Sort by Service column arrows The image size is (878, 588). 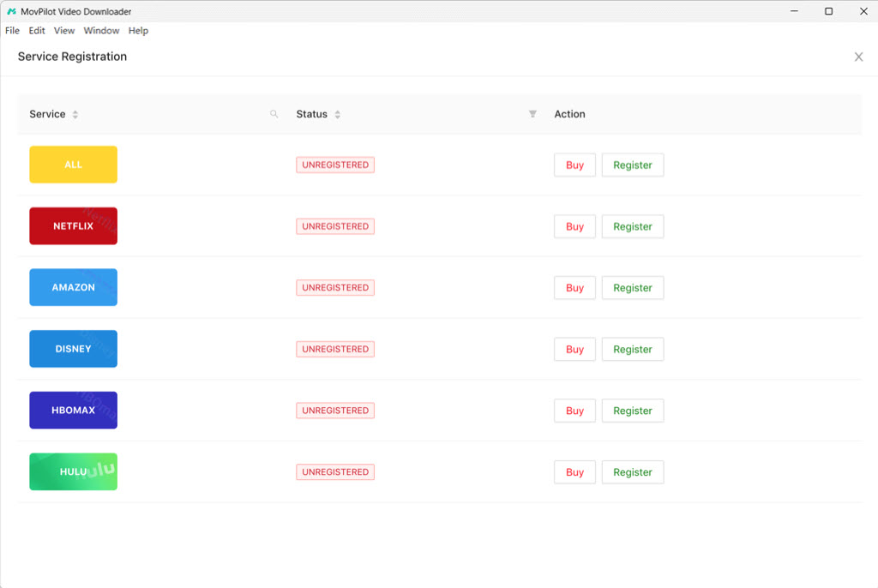point(75,115)
